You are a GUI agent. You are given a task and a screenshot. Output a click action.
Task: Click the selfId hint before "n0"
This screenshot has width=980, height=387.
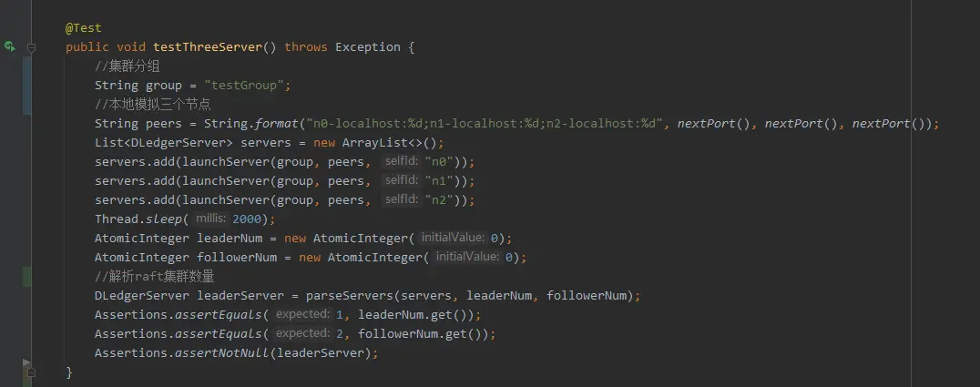[401, 161]
